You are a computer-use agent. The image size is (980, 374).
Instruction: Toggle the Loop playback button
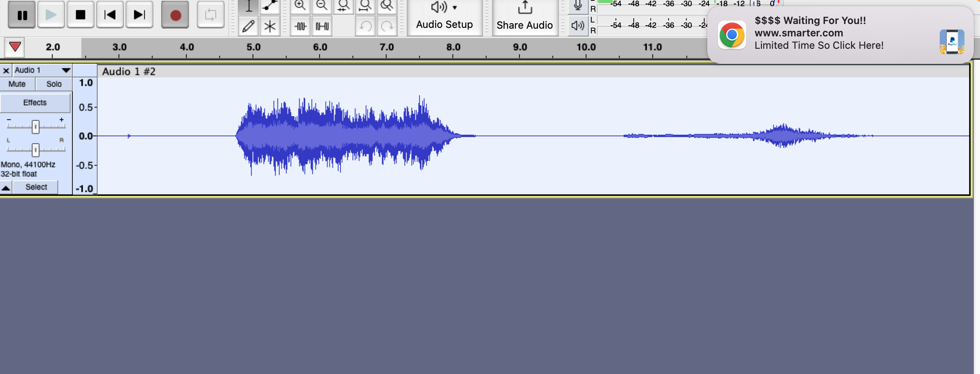(210, 15)
